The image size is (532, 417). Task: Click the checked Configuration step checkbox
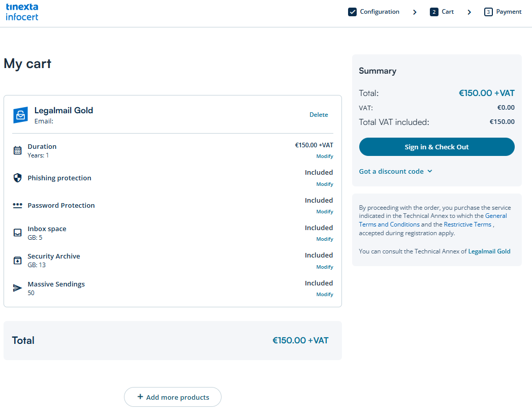pyautogui.click(x=352, y=12)
